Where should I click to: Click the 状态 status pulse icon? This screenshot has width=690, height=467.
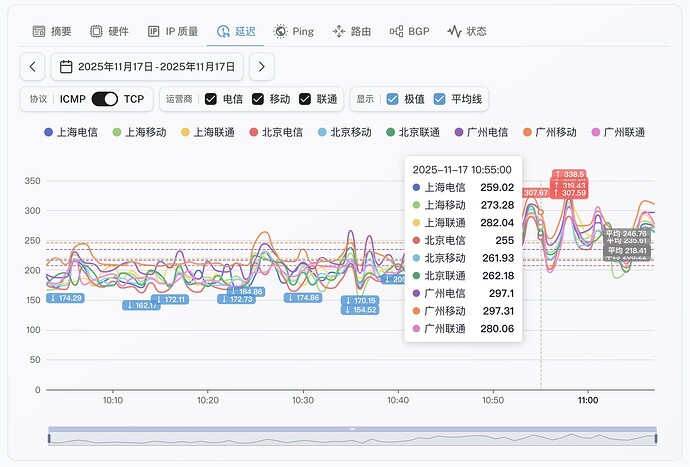(x=455, y=31)
